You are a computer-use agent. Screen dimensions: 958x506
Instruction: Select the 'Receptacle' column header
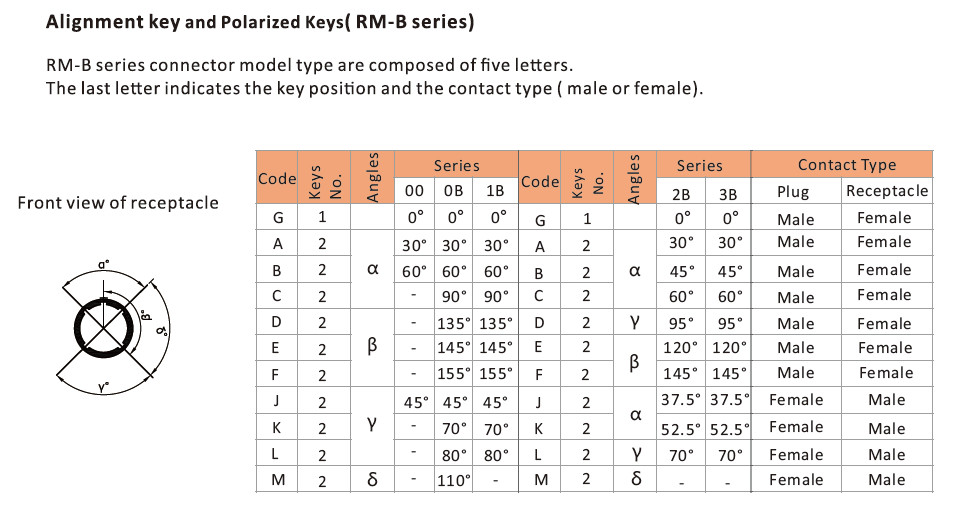point(887,191)
